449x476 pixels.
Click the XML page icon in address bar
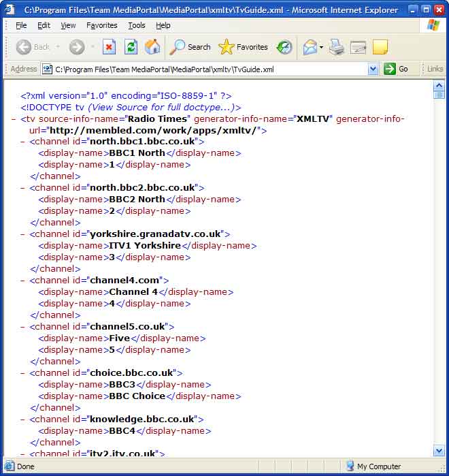coord(47,69)
